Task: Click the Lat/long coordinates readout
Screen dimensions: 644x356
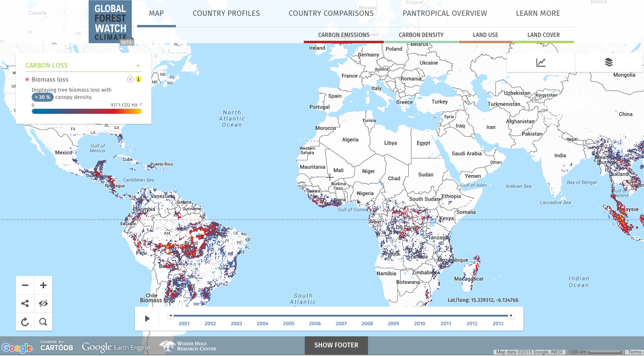Action: (x=483, y=300)
